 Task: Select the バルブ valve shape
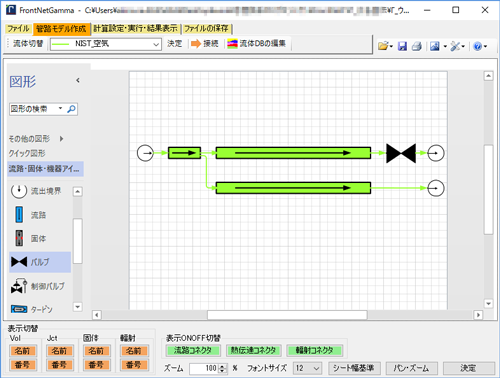click(x=40, y=262)
